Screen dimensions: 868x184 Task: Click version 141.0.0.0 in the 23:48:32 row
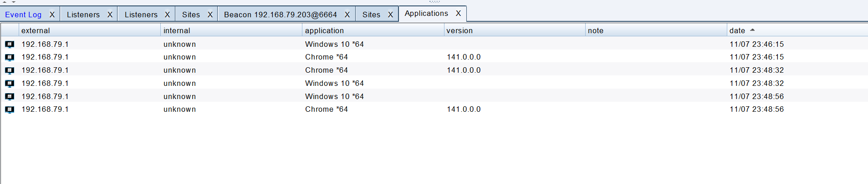(x=464, y=70)
